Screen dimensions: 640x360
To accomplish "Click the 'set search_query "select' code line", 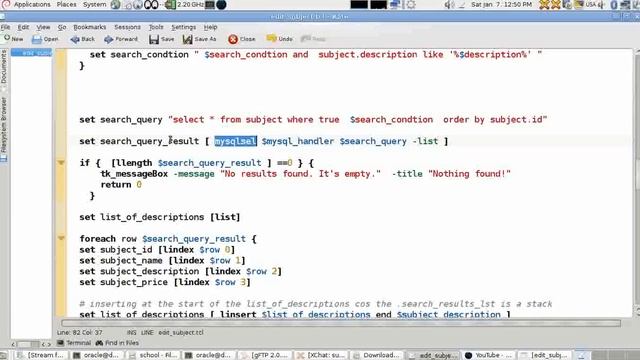I will coord(313,120).
